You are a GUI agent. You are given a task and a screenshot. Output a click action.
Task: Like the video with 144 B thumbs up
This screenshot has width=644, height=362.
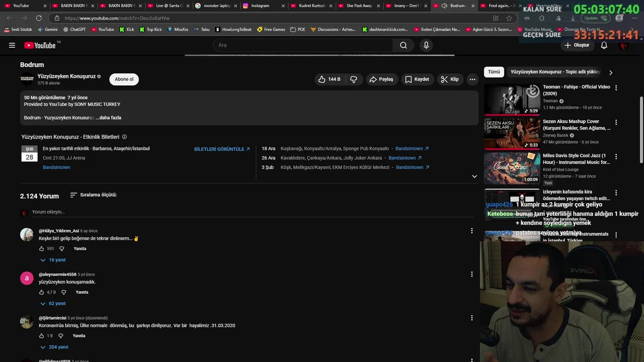[330, 79]
